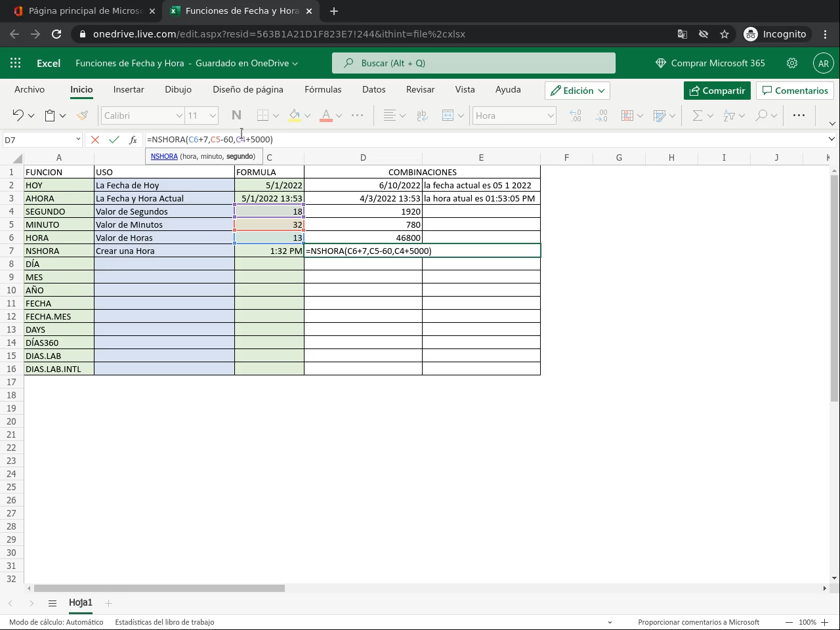The width and height of the screenshot is (840, 630).
Task: Expand the Calibri font name dropdown
Action: coord(178,115)
